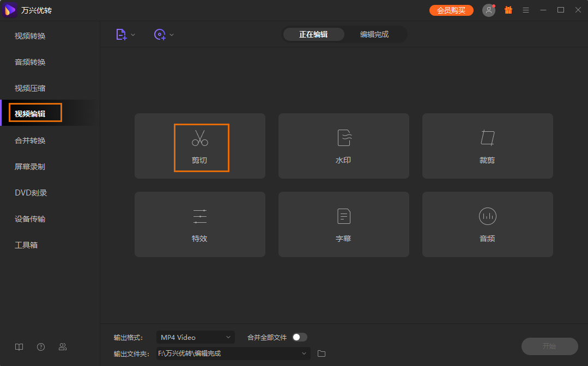Click the 开始 button
This screenshot has height=366, width=588.
click(549, 346)
